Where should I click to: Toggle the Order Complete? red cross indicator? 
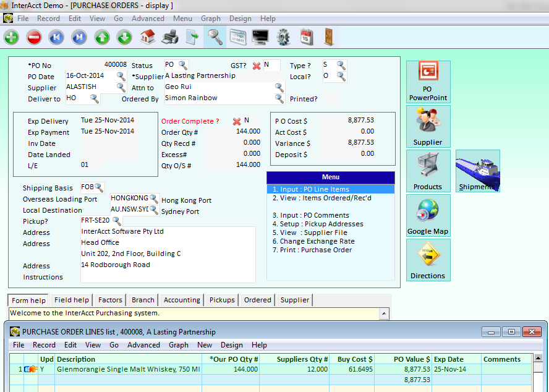pos(237,122)
